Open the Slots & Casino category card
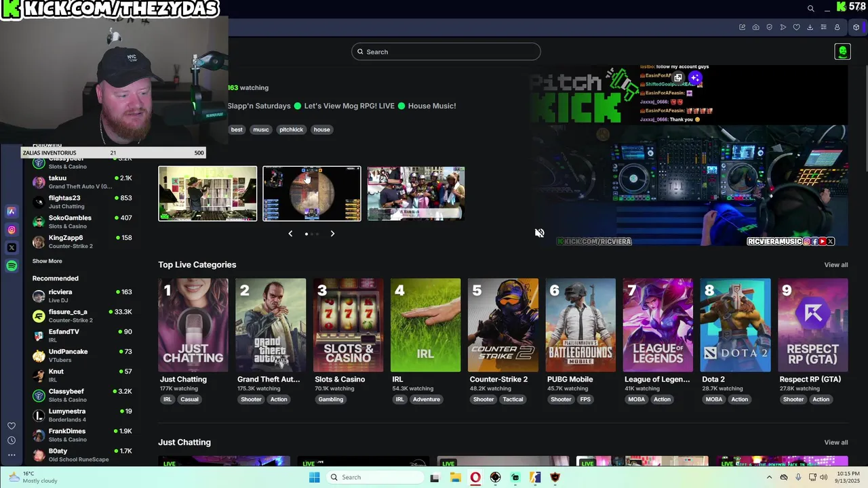This screenshot has width=868, height=488. pos(348,325)
